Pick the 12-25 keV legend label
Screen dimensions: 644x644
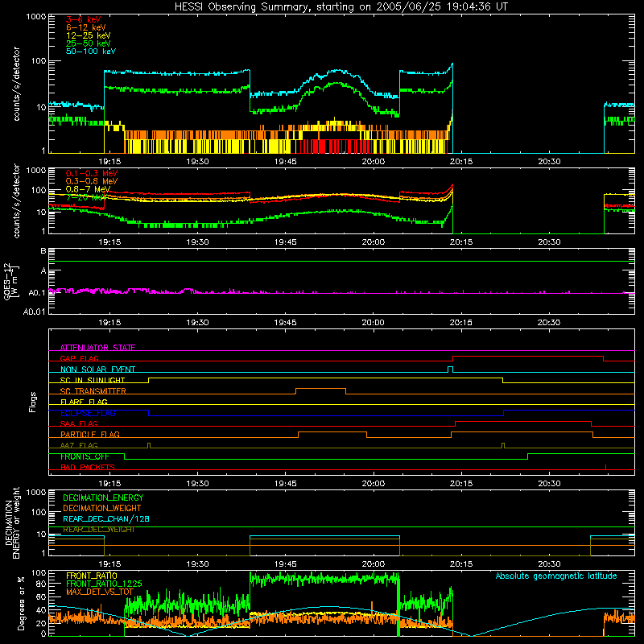click(x=89, y=35)
